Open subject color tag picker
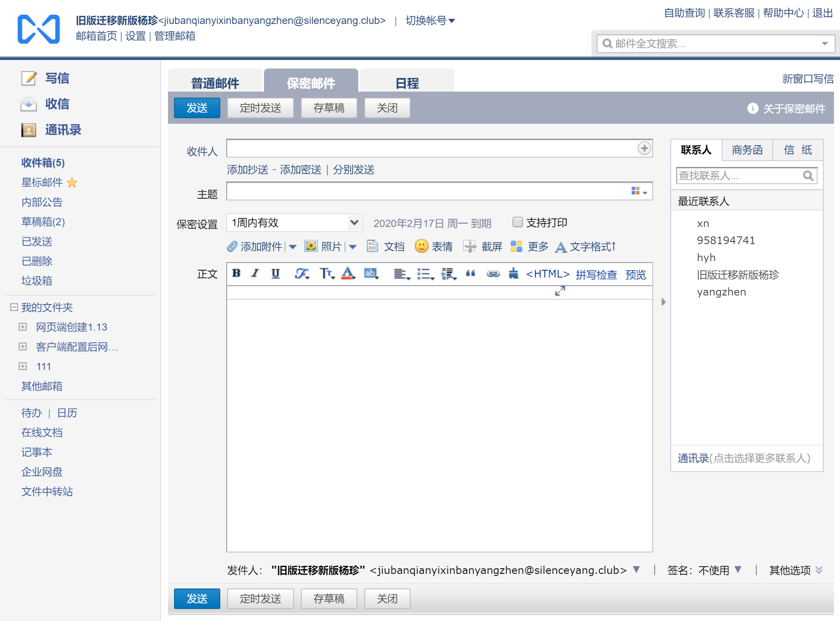The width and height of the screenshot is (840, 621). [x=639, y=191]
